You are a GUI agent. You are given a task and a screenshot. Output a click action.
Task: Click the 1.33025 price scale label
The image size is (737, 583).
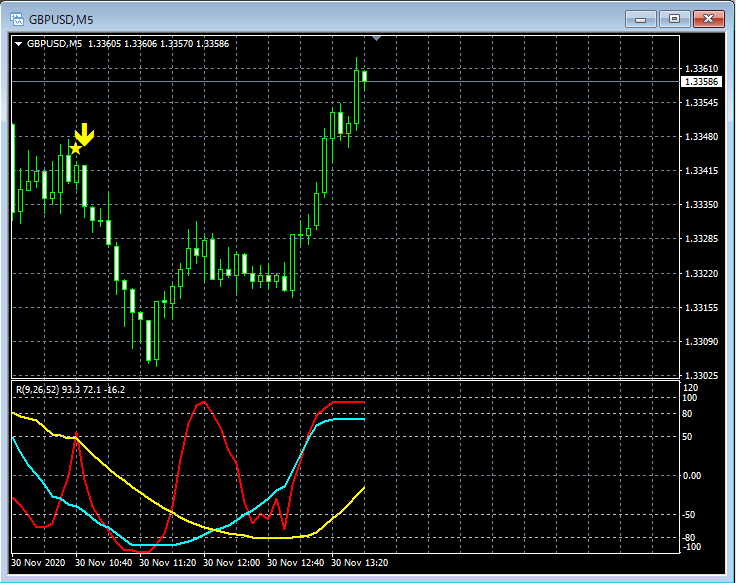pyautogui.click(x=702, y=375)
